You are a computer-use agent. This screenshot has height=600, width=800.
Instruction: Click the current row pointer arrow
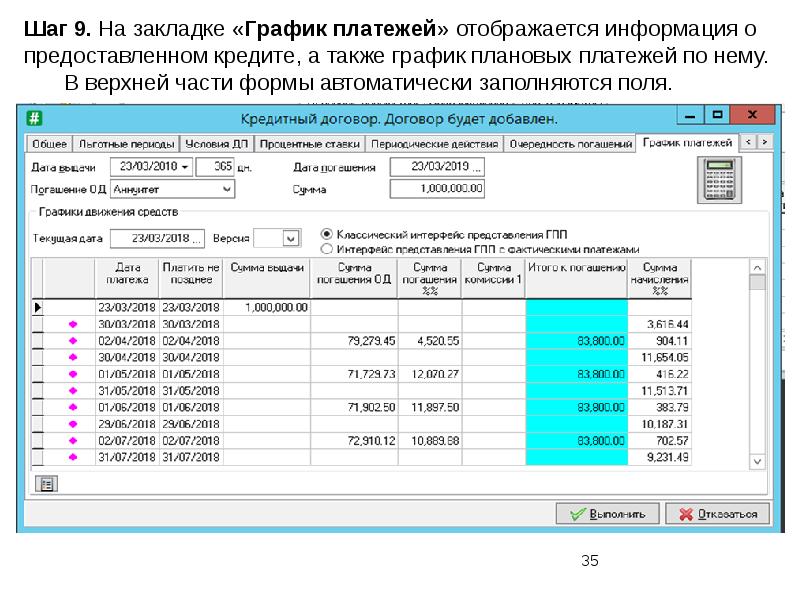[x=38, y=308]
